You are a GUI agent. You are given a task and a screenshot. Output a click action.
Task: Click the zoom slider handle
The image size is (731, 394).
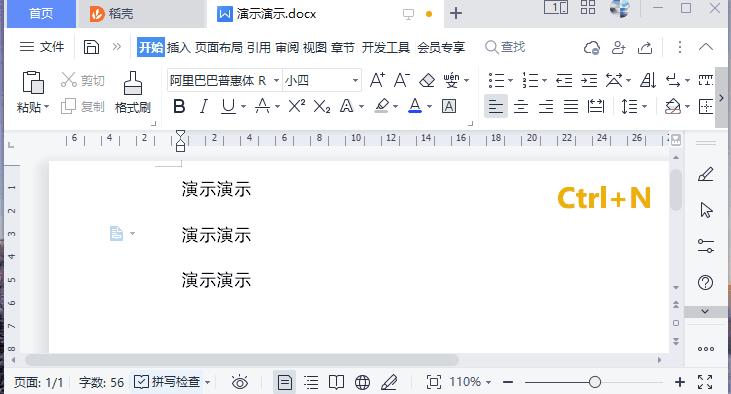594,382
